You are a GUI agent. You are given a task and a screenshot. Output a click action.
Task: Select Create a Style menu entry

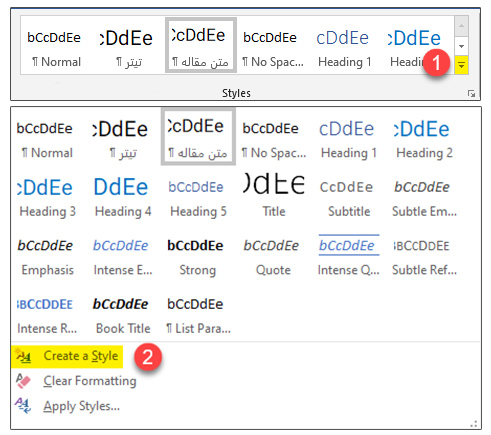[67, 356]
